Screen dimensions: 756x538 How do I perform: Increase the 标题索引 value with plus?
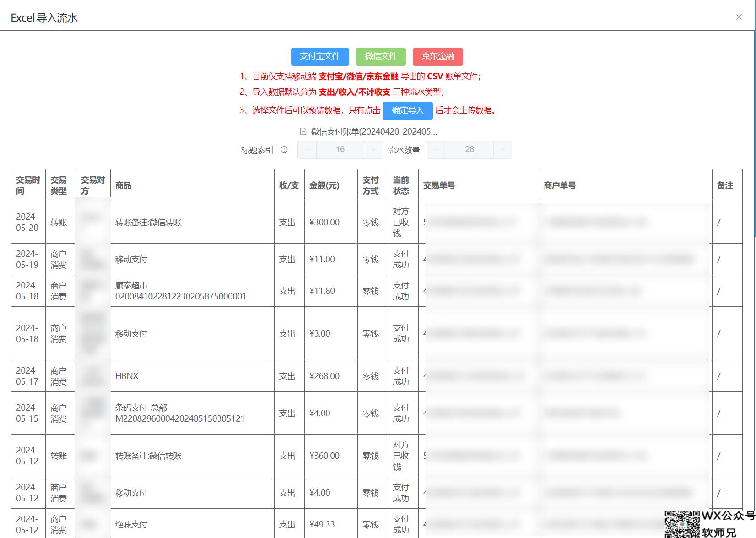pos(373,149)
